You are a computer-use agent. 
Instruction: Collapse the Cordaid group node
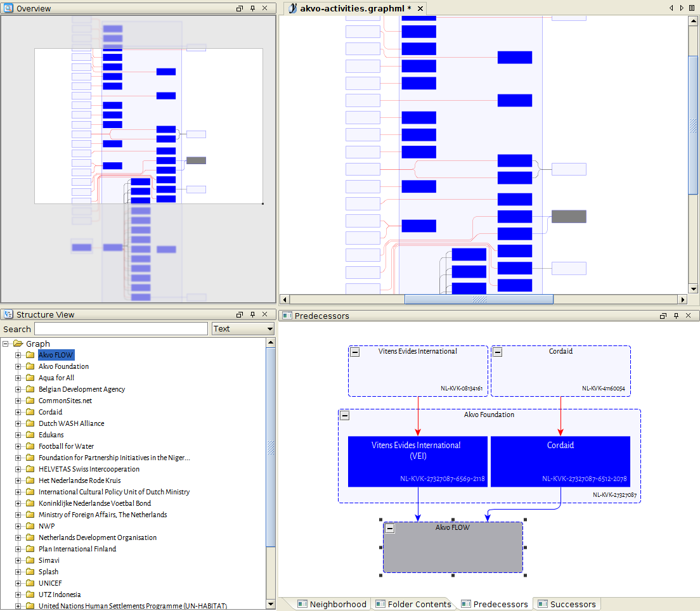tap(498, 352)
